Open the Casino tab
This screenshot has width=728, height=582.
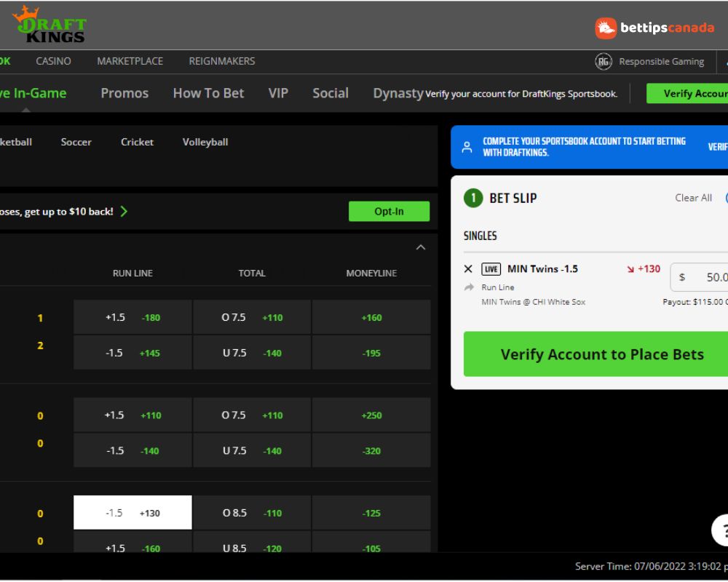[53, 61]
